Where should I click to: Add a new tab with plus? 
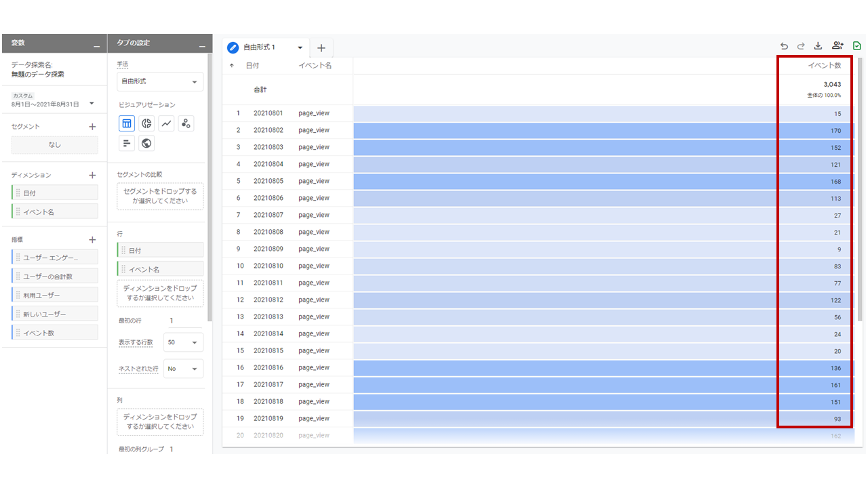coord(321,48)
